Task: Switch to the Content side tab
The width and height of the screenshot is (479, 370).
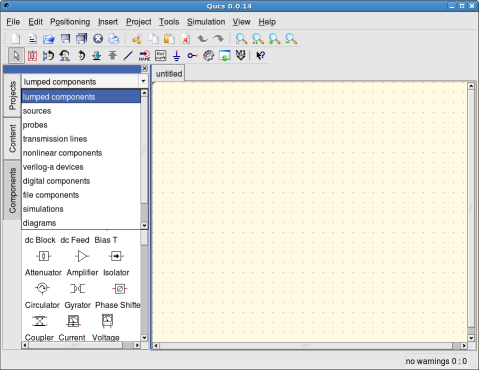Action: 12,138
